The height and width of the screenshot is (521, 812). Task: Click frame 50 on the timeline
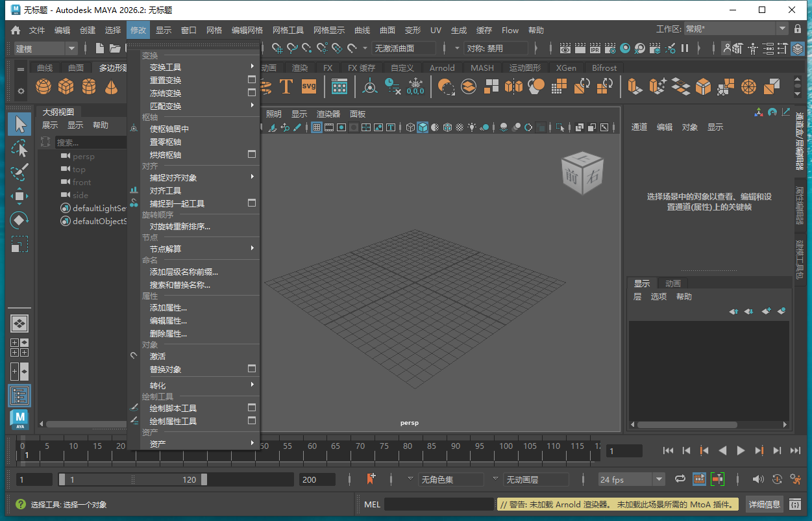tap(264, 446)
